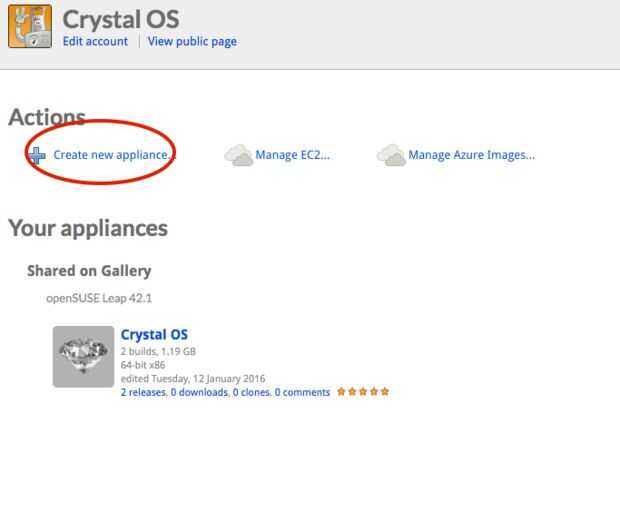Open the Edit account link
The height and width of the screenshot is (522, 620).
click(95, 42)
